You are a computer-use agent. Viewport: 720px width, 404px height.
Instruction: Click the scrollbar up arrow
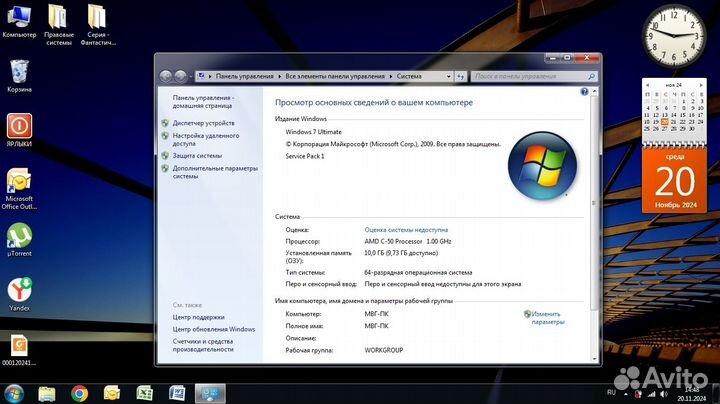click(x=594, y=92)
